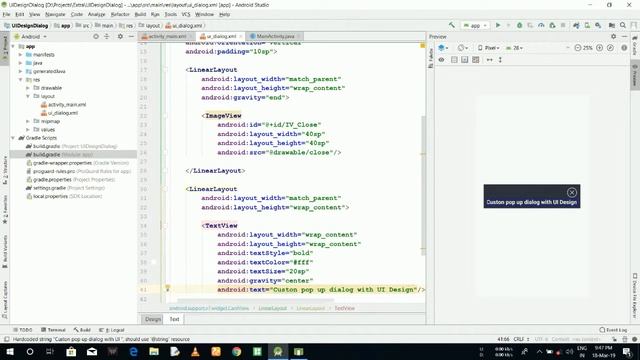
Task: Zoom out the layout preview
Action: 578,48
